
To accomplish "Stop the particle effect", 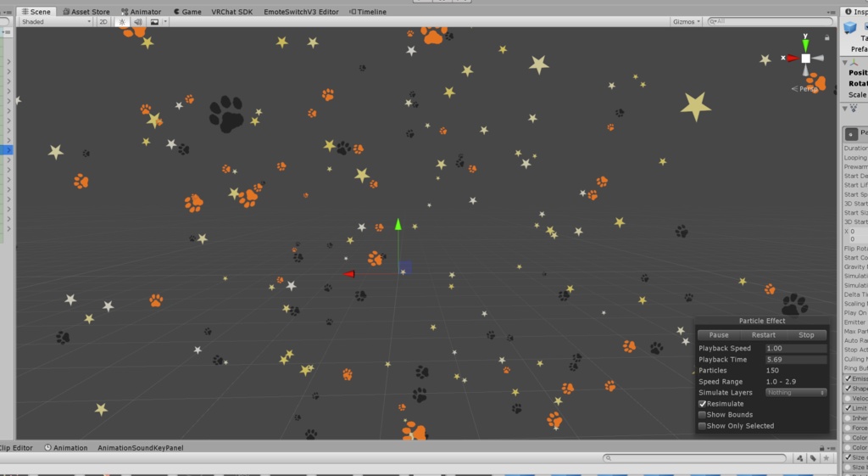I will (806, 335).
